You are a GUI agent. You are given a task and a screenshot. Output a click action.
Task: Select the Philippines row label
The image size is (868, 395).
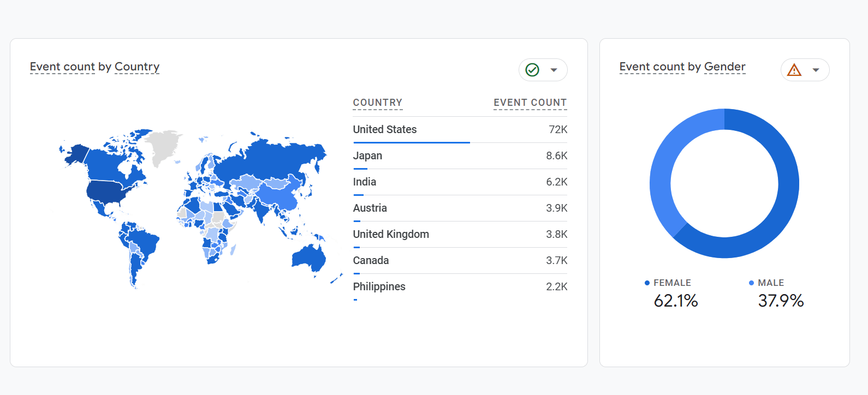(x=379, y=286)
